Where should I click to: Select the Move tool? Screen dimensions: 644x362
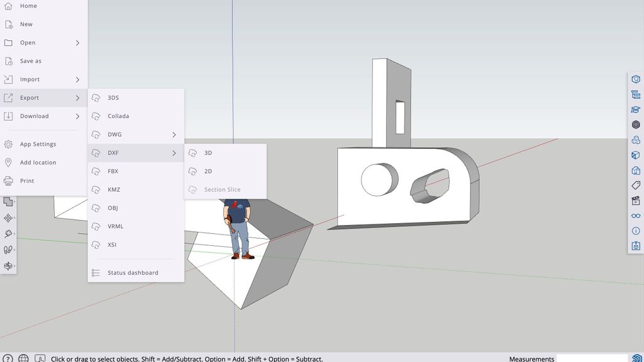coord(7,217)
